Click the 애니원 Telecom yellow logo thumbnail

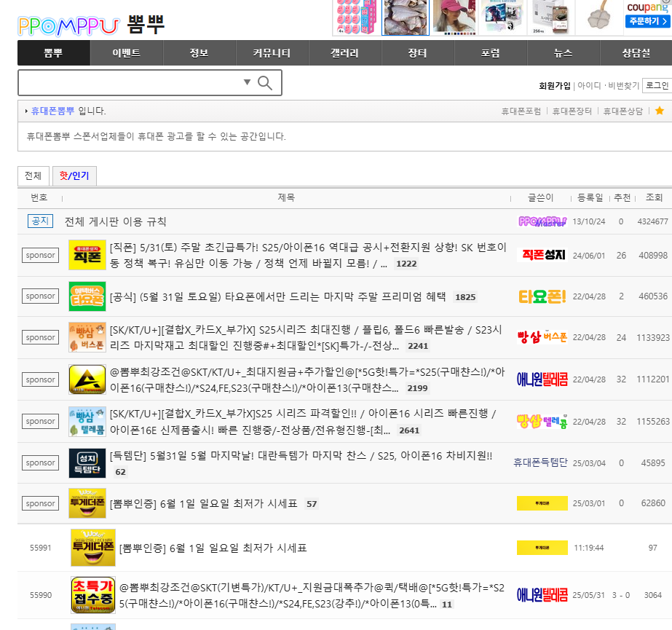coord(87,379)
